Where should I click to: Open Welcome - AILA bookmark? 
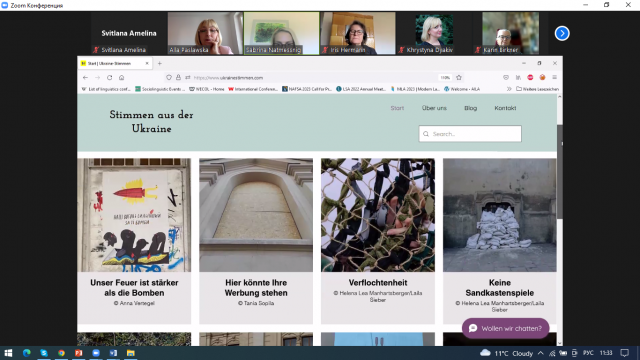[x=462, y=89]
